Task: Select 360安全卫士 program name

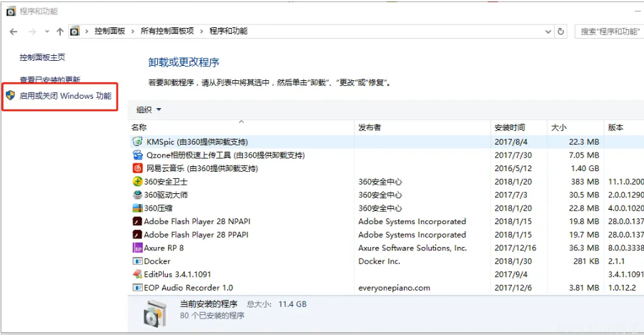Action: click(166, 182)
